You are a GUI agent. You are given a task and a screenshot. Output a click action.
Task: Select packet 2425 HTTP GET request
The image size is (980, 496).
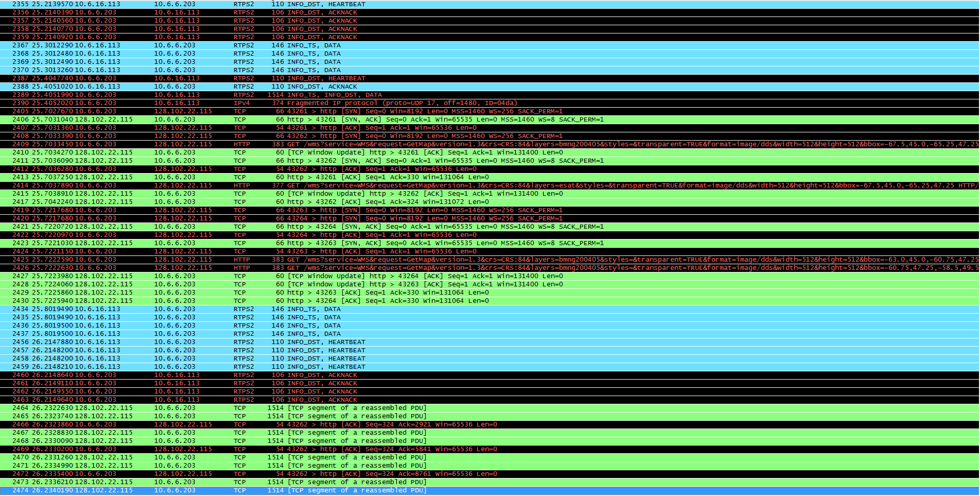(490, 260)
